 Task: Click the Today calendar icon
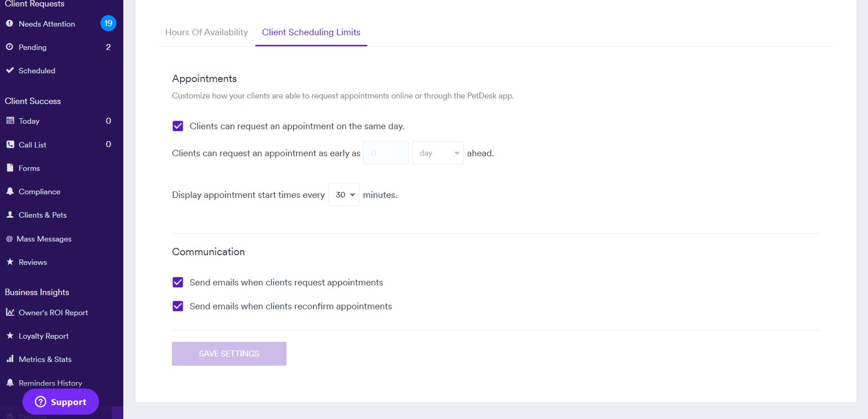(10, 120)
